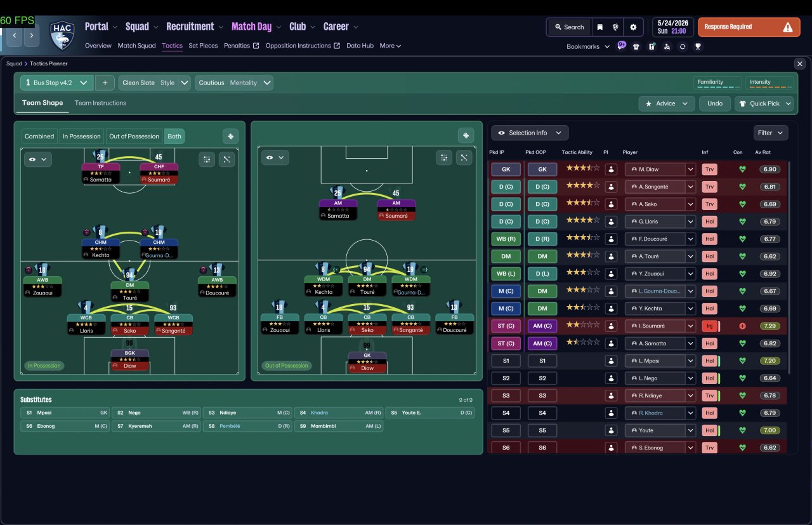Open Opposition Instructions link
812x525 pixels.
pyautogui.click(x=303, y=46)
